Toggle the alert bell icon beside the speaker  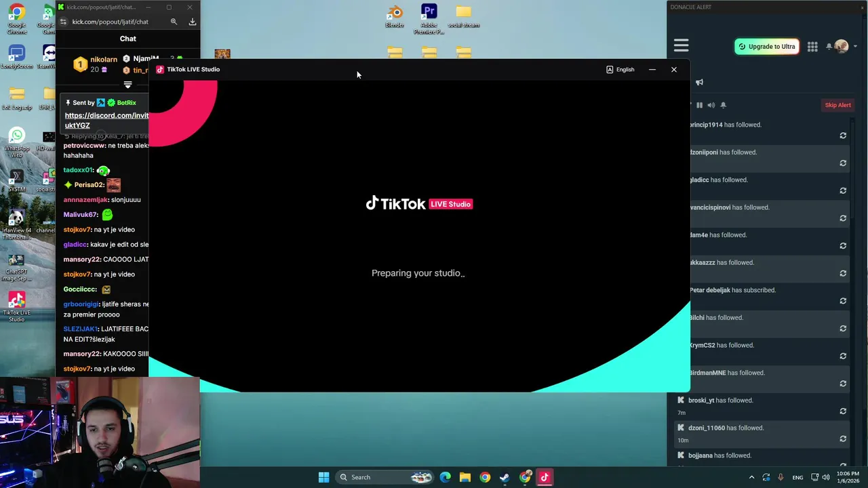coord(723,105)
